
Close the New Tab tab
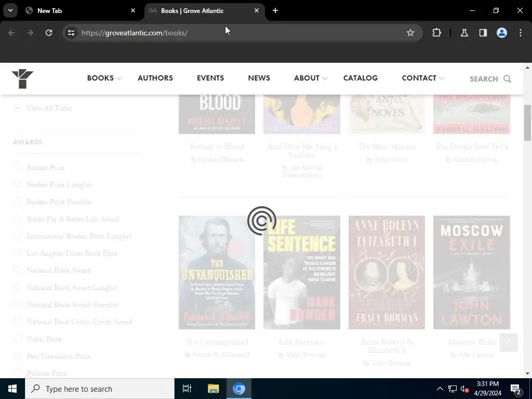pos(133,10)
